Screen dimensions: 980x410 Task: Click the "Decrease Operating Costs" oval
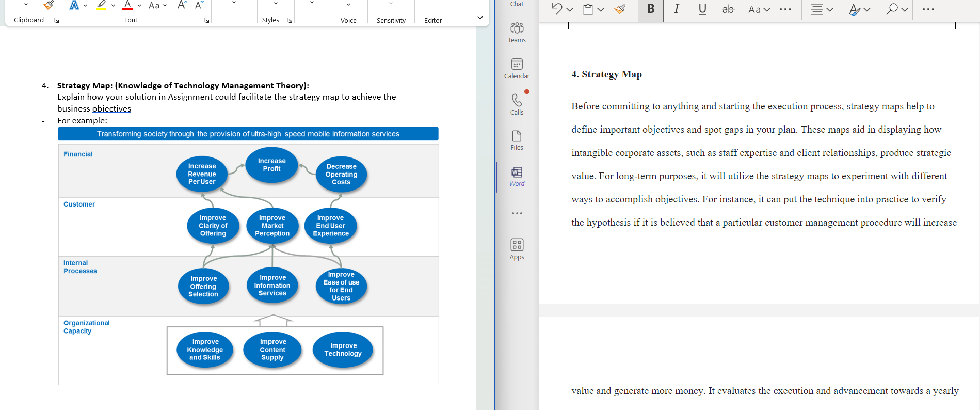tap(341, 174)
